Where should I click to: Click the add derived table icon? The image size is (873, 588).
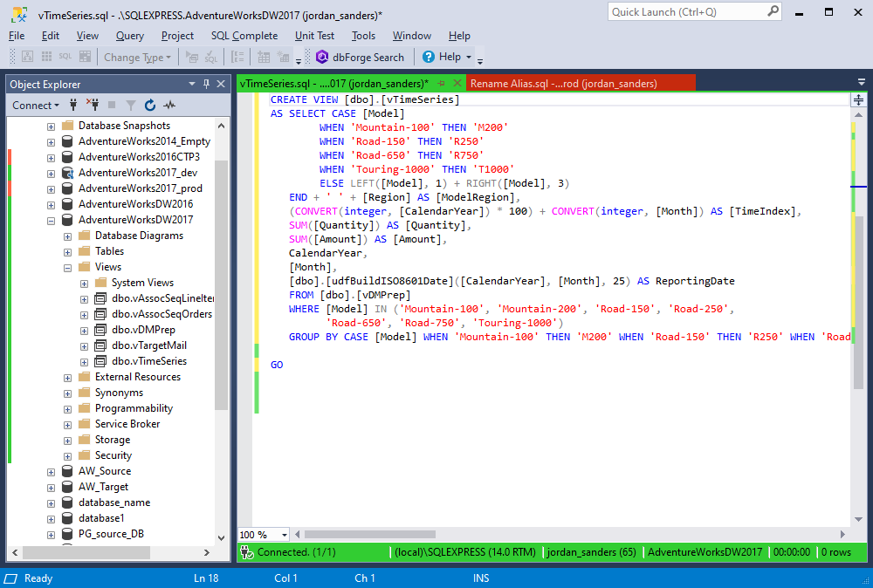[284, 58]
